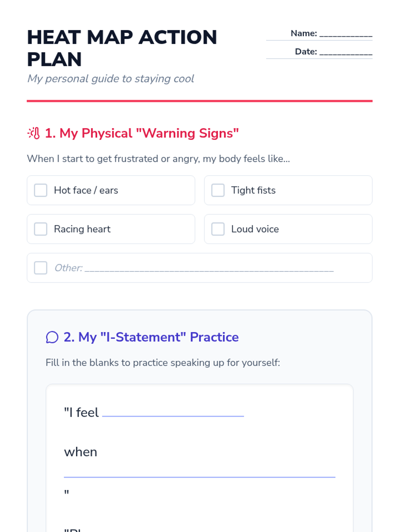Click the speech bubble icon beside I-Statement

52,337
